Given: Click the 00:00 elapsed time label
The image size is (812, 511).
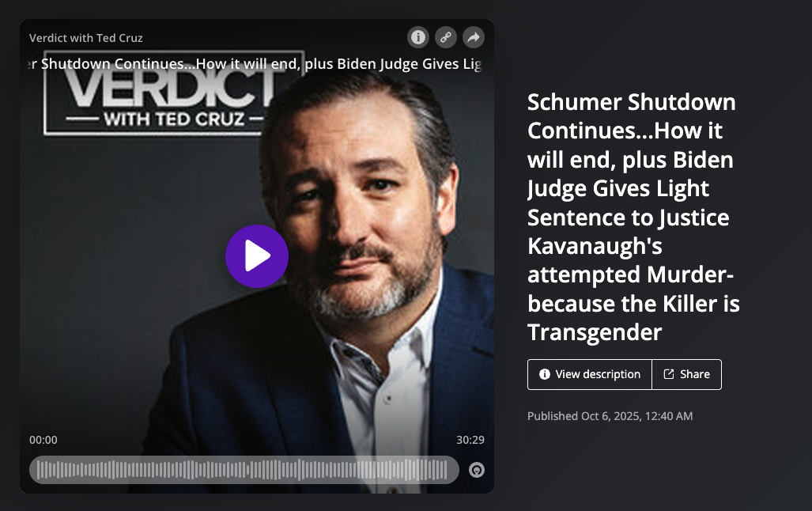Looking at the screenshot, I should (x=43, y=440).
